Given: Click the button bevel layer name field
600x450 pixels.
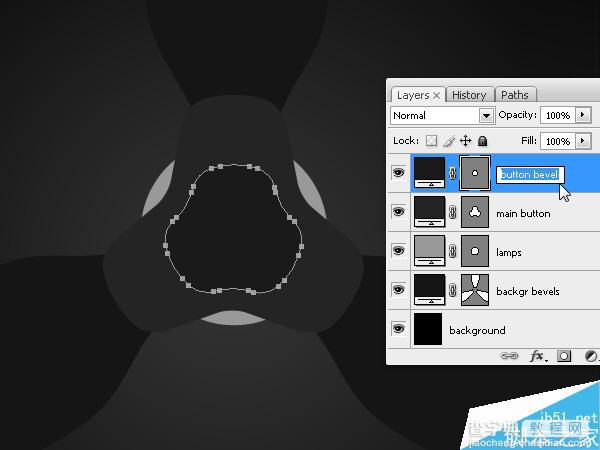Looking at the screenshot, I should tap(530, 175).
